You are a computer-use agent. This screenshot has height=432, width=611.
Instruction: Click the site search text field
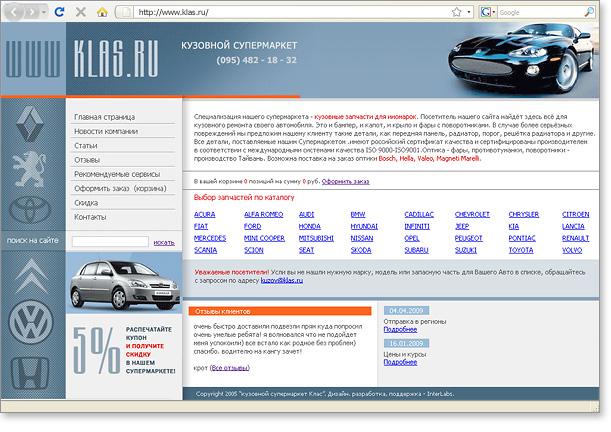coord(110,242)
